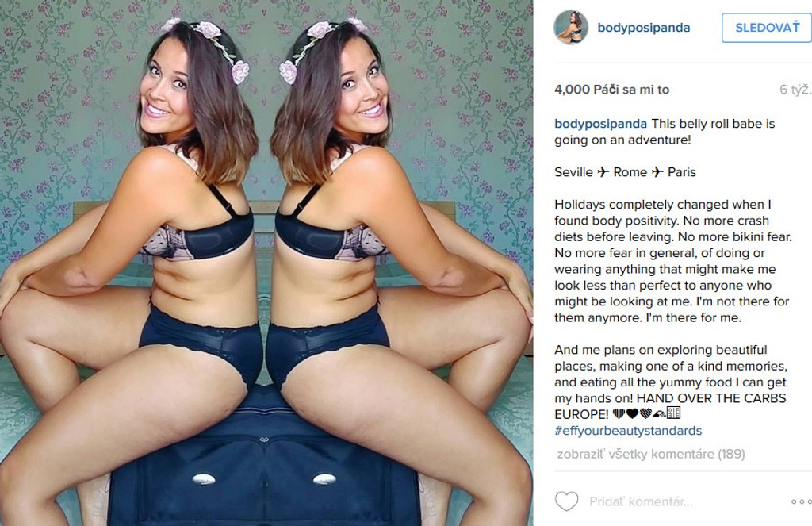Click the HAND OVER THE CARBS text
This screenshot has height=526, width=812.
[x=711, y=398]
